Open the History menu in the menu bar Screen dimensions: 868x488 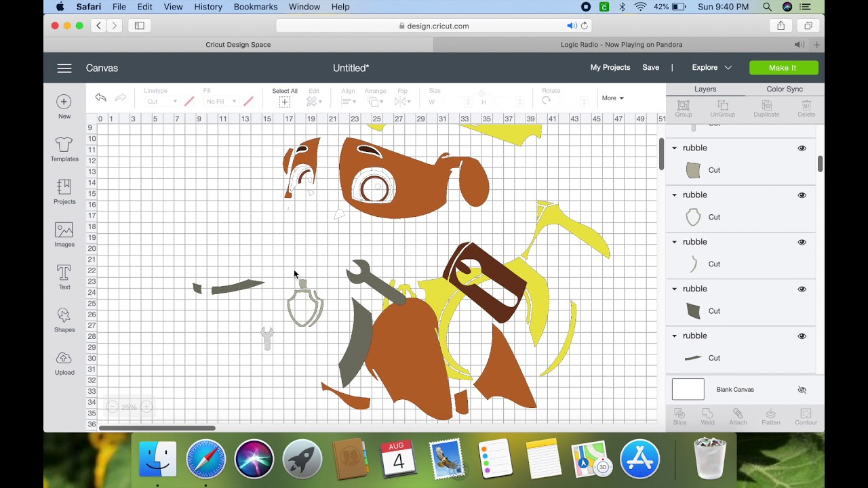click(x=208, y=7)
